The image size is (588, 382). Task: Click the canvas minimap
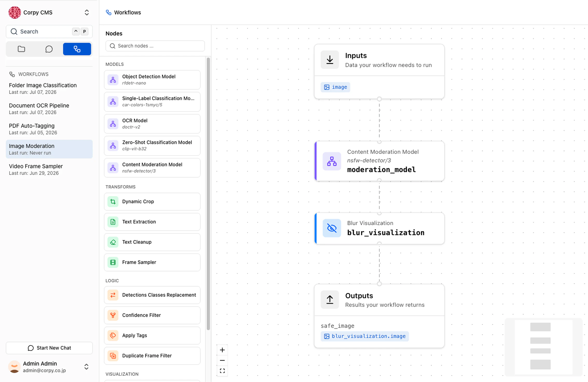pyautogui.click(x=543, y=347)
